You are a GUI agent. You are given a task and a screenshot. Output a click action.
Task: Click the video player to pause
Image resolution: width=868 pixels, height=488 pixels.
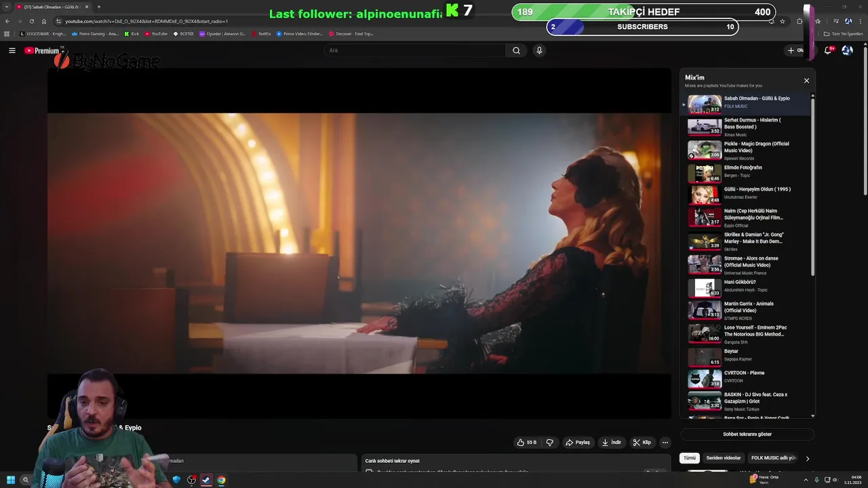[x=359, y=243]
